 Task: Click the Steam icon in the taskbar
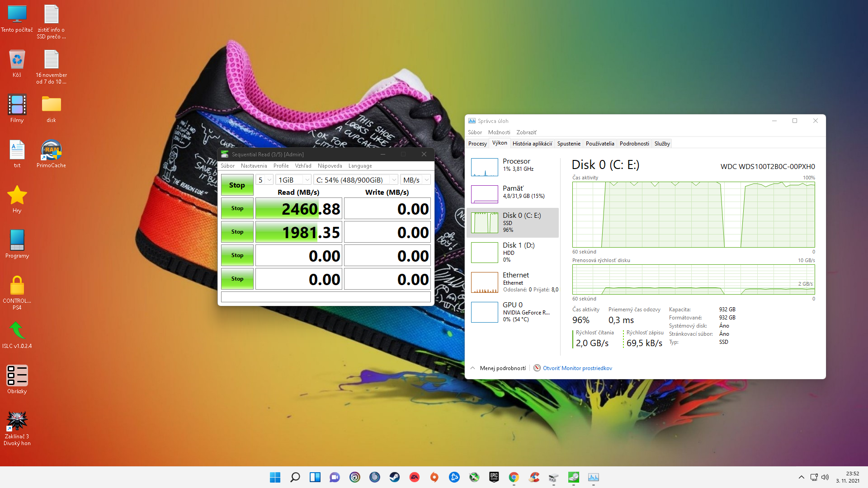(394, 477)
